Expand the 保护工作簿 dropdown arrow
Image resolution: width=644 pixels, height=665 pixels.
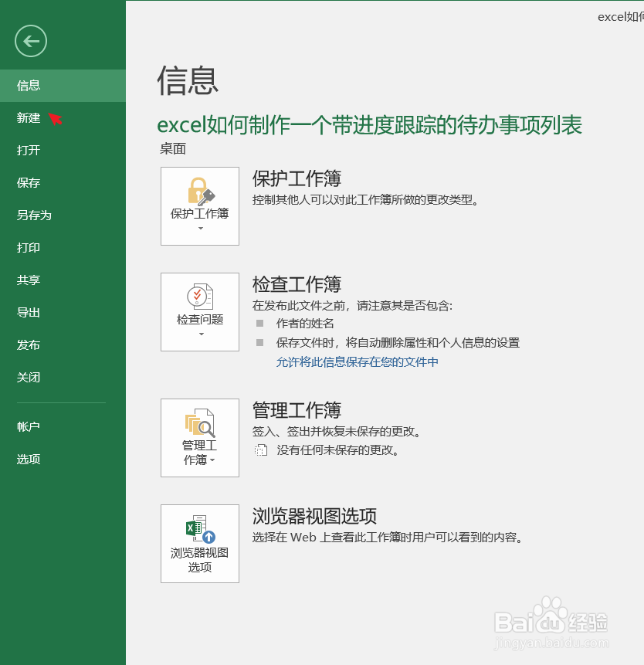201,228
